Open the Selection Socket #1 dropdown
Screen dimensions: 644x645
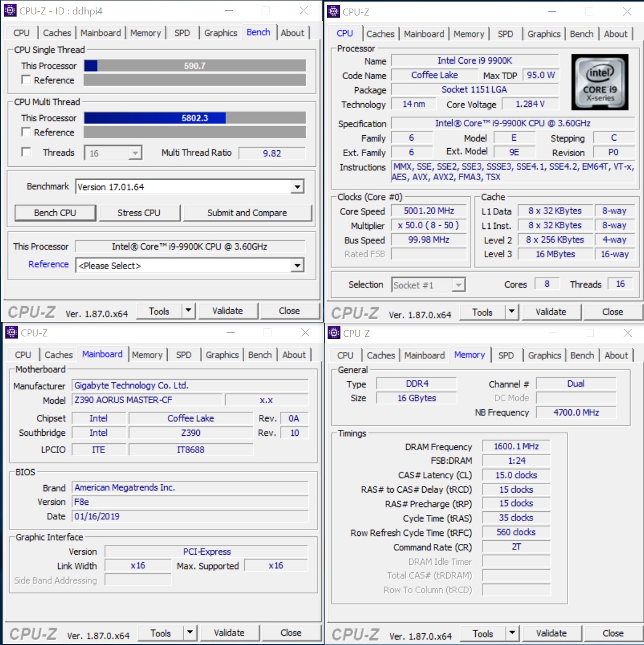458,285
